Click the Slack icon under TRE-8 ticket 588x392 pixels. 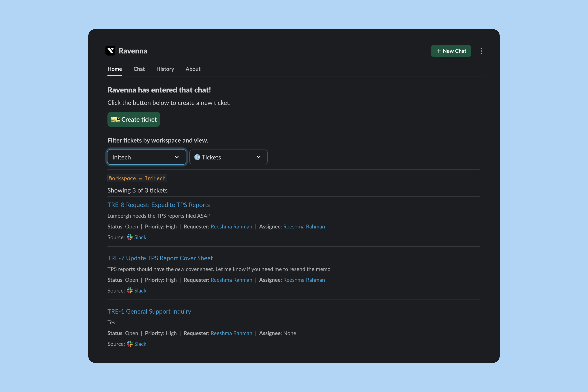[x=130, y=237]
